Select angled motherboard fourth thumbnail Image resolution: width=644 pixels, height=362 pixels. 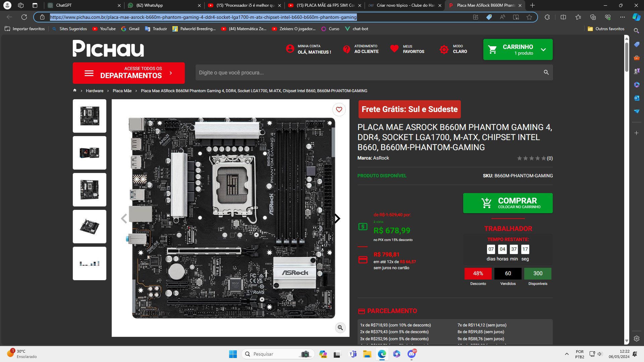pyautogui.click(x=90, y=227)
